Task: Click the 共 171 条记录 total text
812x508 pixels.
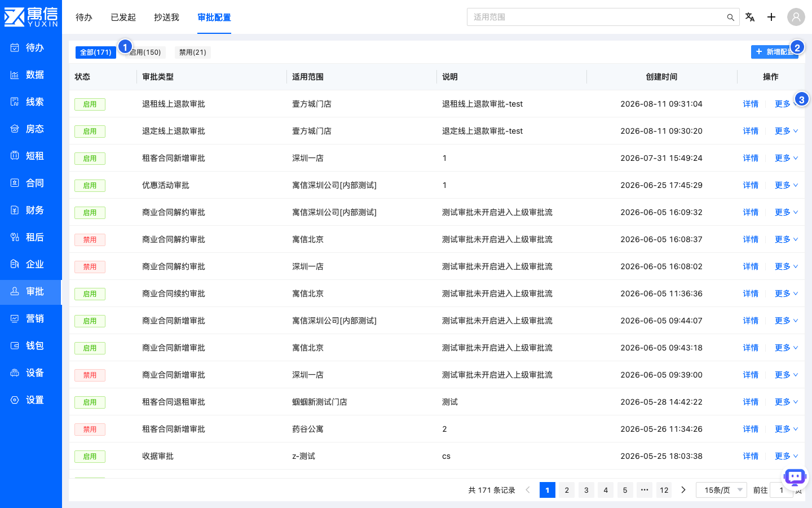Action: [492, 490]
